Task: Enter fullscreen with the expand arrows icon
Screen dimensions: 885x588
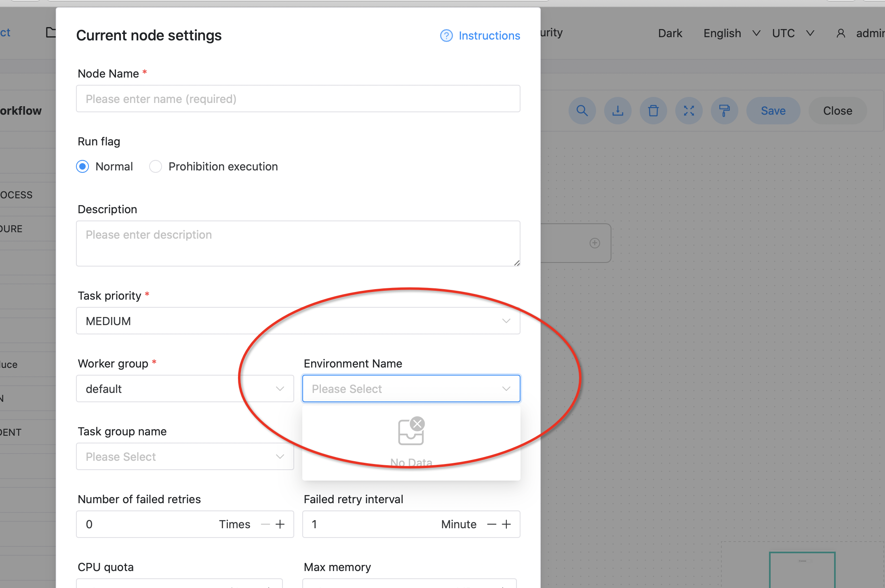Action: [x=689, y=110]
